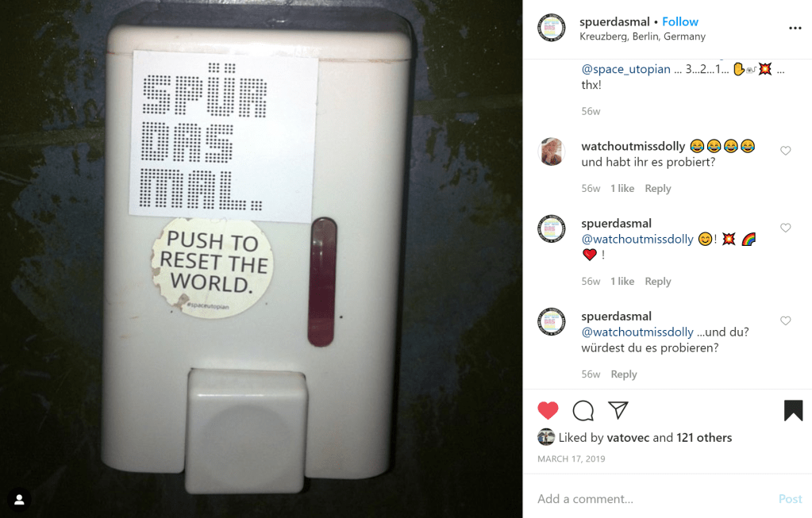Open the vatovec liker profile
Screen dimensions: 812x518
coord(628,438)
